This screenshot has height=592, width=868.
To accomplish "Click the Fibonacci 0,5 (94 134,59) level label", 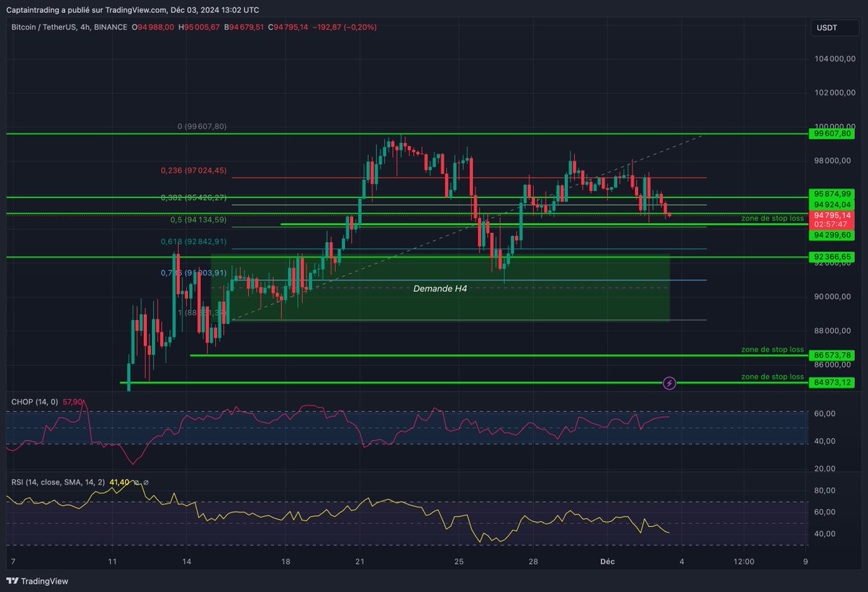I will coord(199,220).
